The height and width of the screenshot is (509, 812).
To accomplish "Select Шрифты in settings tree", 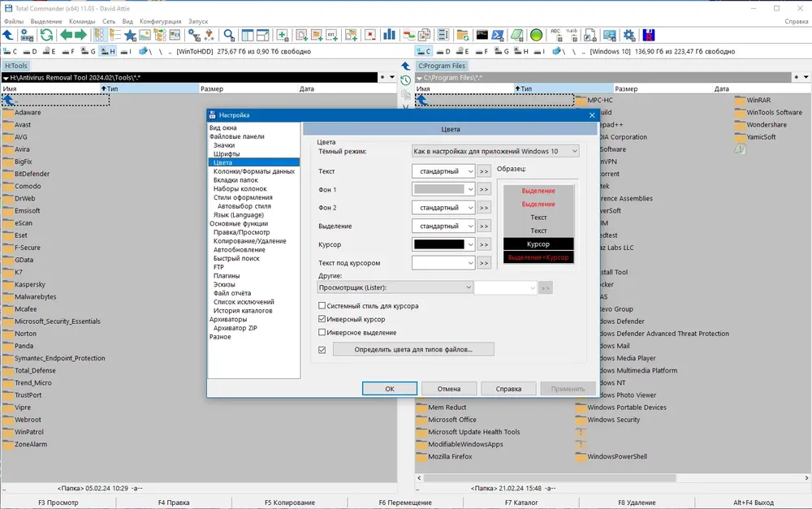I will (x=227, y=153).
